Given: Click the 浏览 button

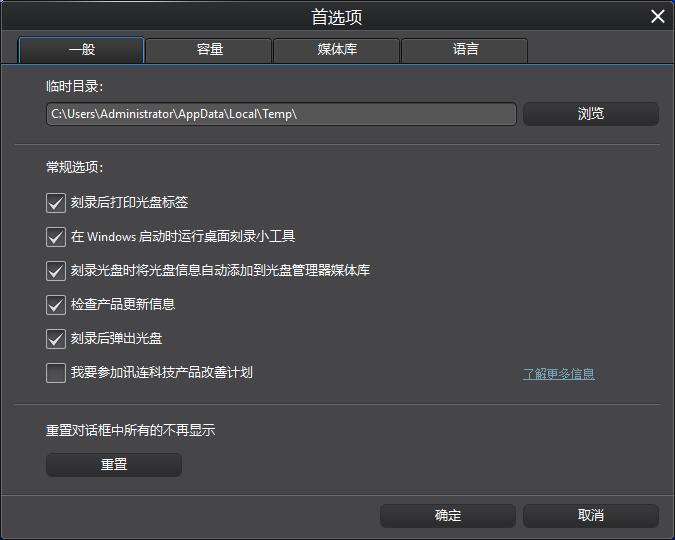Looking at the screenshot, I should click(x=591, y=114).
